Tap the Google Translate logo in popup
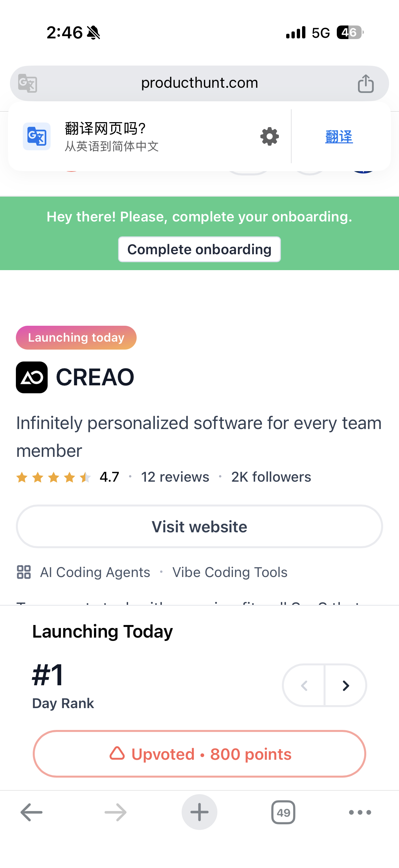 point(37,136)
